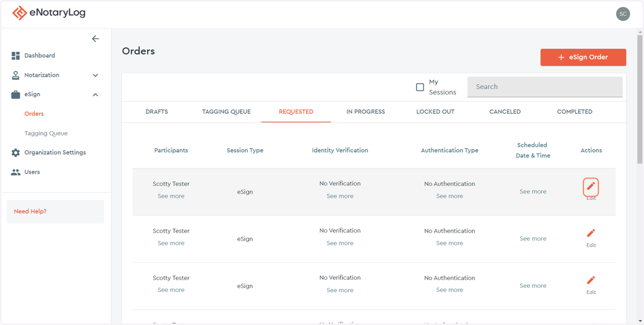The image size is (644, 325).
Task: Click Scotty Tester in the second row
Action: [x=171, y=231]
